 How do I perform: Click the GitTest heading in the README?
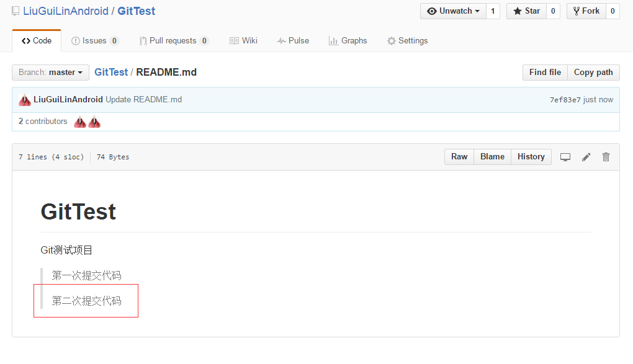click(78, 212)
